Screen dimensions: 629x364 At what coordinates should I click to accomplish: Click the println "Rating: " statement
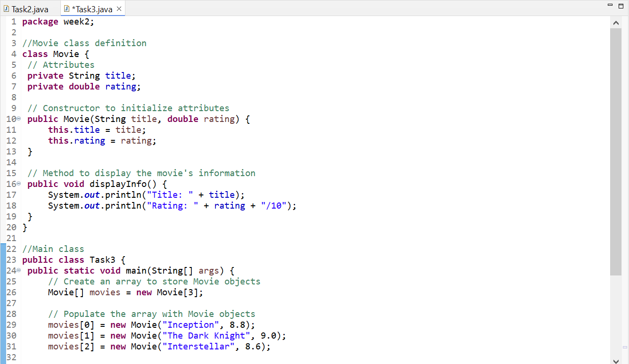coord(173,206)
